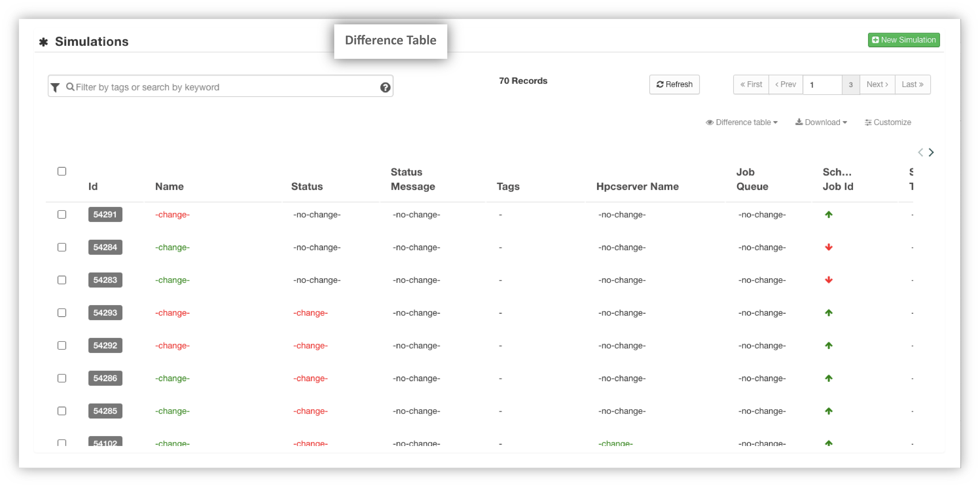
Task: Open simulation 54285 id badge
Action: click(x=105, y=411)
